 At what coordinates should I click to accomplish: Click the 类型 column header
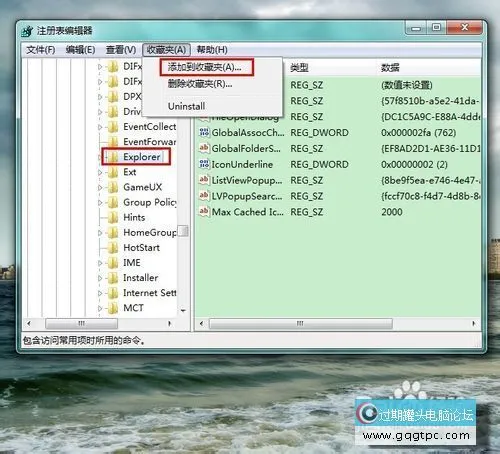tap(299, 68)
